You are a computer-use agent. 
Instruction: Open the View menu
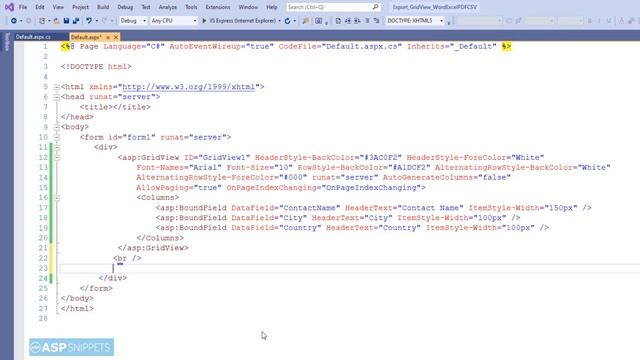point(58,7)
